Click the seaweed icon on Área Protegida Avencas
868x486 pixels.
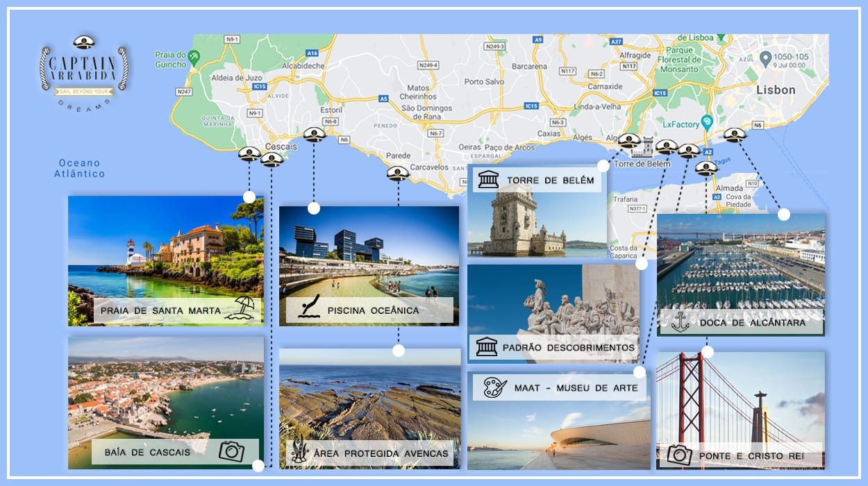[x=299, y=451]
